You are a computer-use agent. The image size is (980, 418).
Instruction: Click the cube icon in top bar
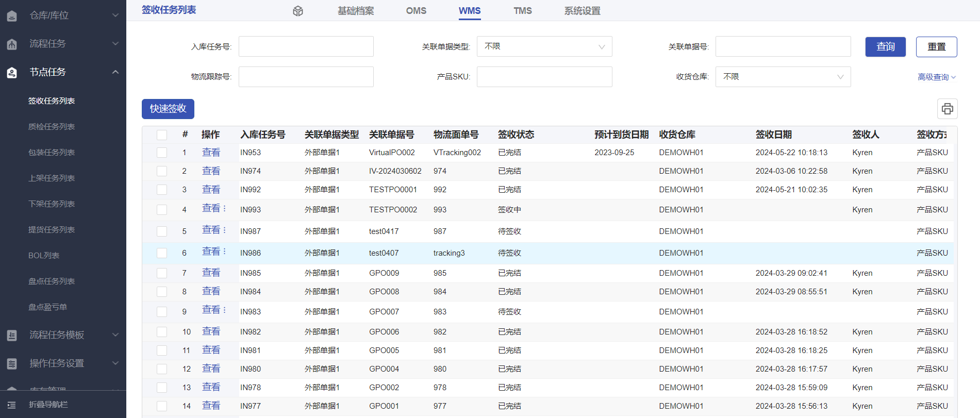point(298,11)
